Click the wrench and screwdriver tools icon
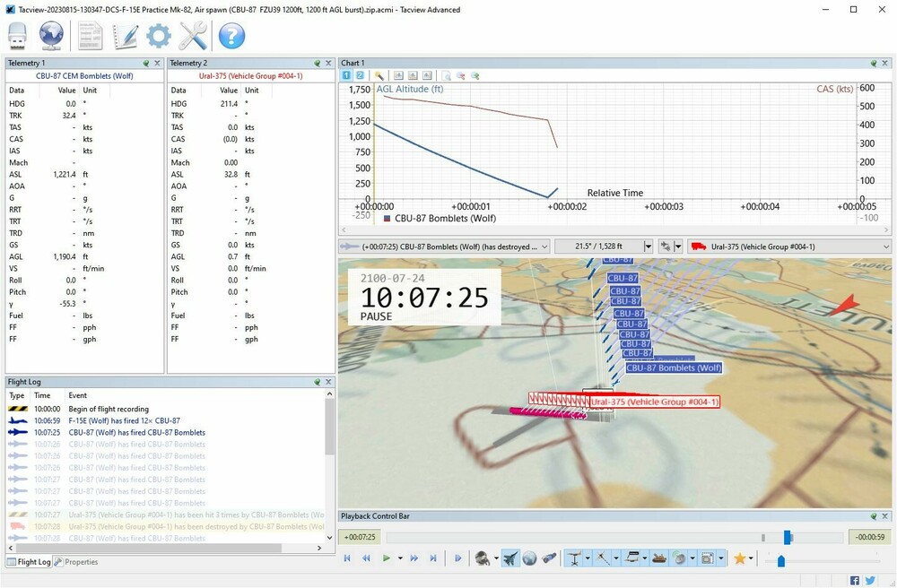Image resolution: width=897 pixels, height=588 pixels. click(193, 36)
